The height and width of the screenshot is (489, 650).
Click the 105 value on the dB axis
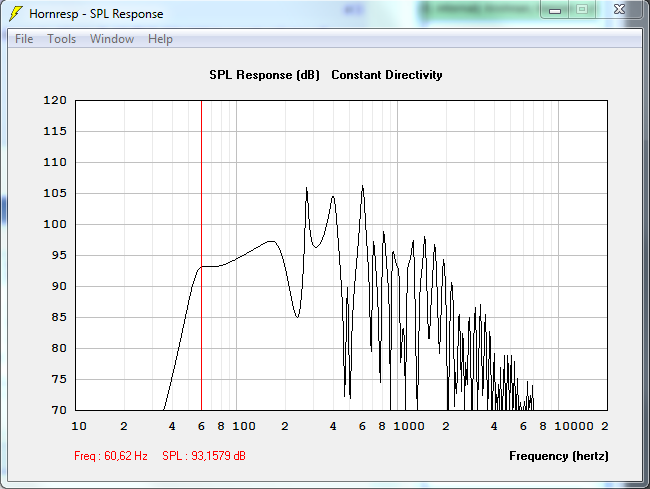point(55,193)
